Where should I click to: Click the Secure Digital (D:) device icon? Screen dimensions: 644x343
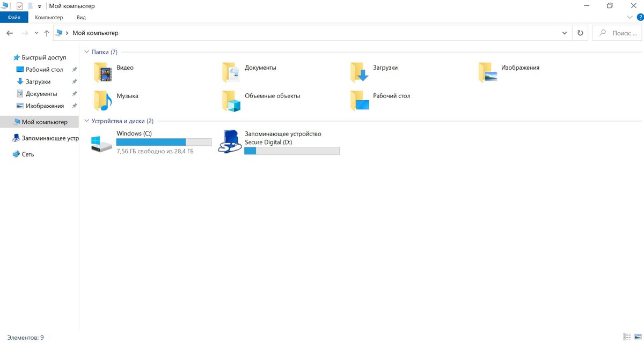point(230,142)
